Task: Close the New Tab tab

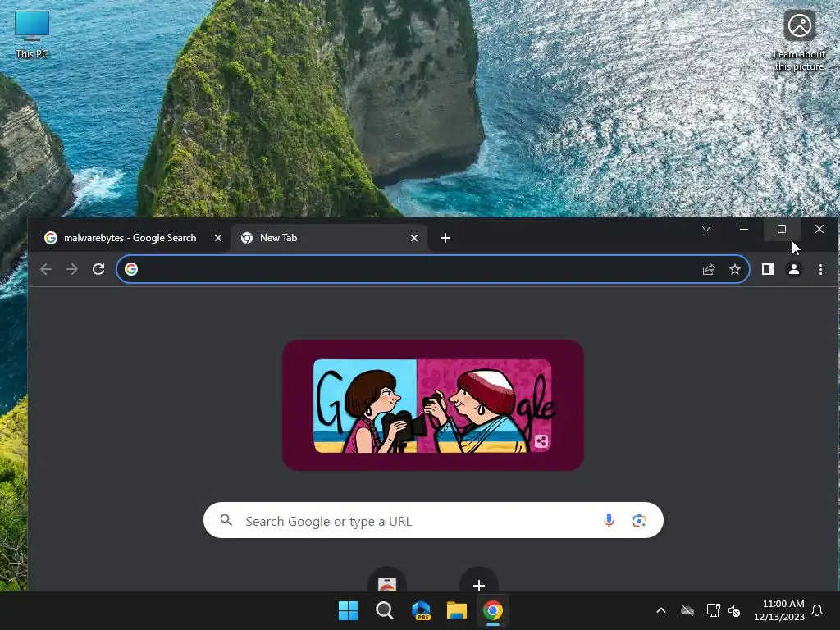Action: (x=414, y=238)
